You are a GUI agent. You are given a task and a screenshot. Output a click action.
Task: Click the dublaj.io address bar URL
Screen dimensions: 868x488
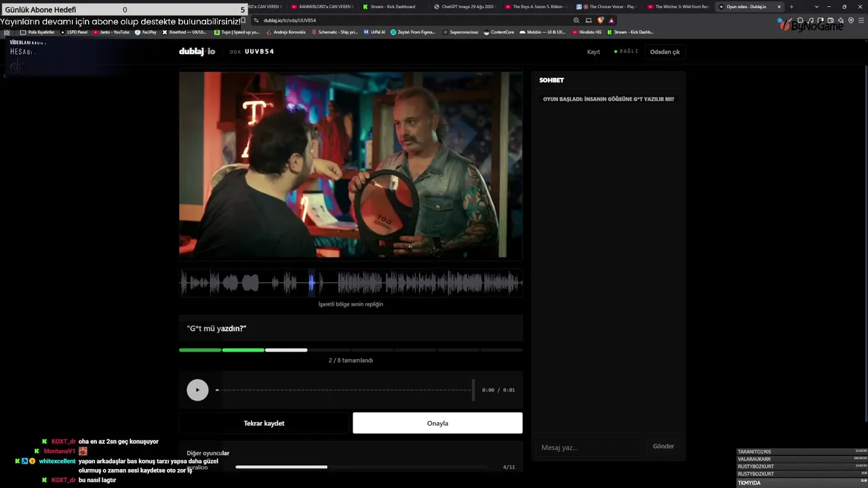290,20
